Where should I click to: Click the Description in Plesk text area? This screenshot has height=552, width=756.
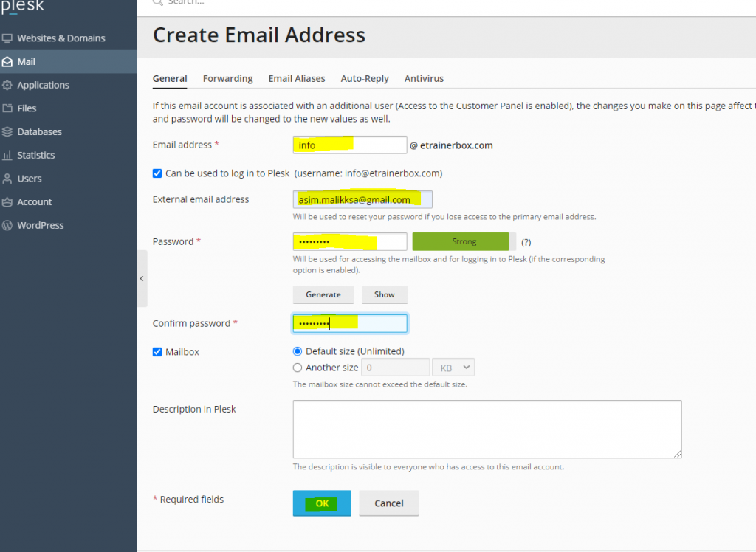(487, 429)
